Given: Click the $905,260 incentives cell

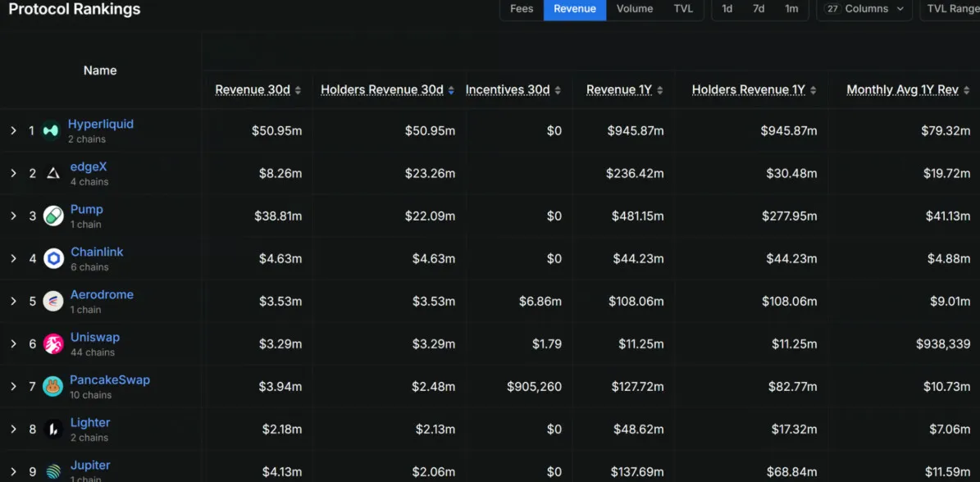Looking at the screenshot, I should 535,386.
